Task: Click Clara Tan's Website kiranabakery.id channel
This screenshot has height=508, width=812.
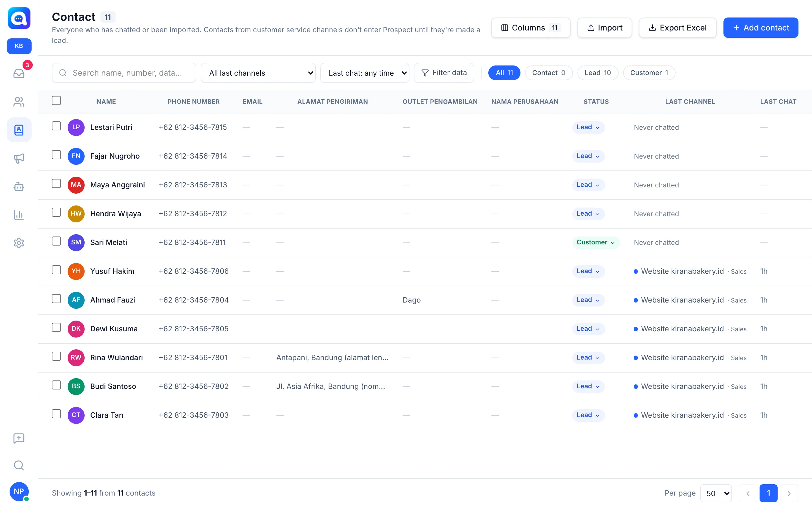Action: 682,415
